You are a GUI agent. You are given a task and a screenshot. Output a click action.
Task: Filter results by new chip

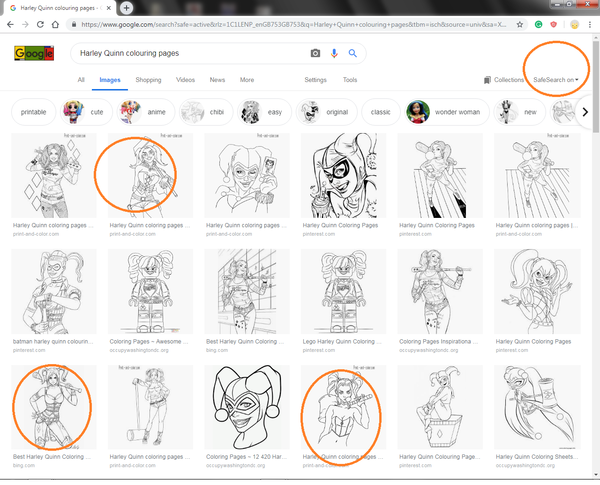[520, 112]
